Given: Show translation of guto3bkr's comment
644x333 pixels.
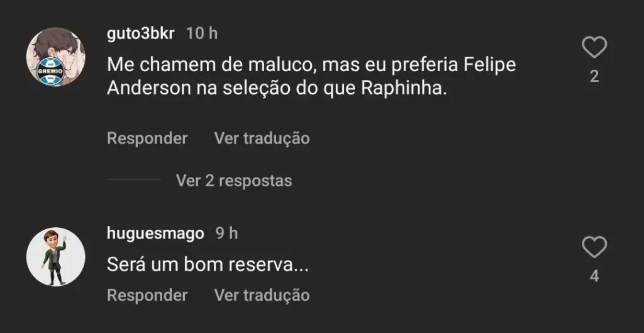Looking at the screenshot, I should 262,138.
